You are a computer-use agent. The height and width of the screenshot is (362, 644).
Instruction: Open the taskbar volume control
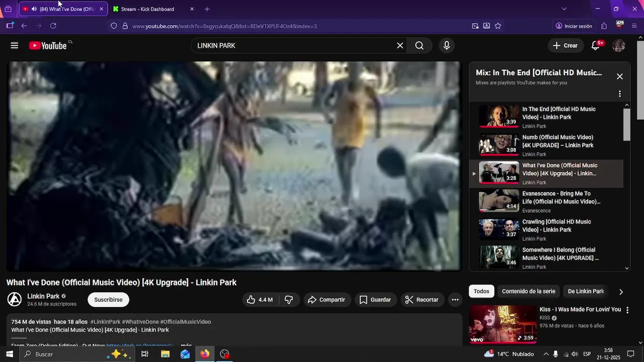pos(575,354)
